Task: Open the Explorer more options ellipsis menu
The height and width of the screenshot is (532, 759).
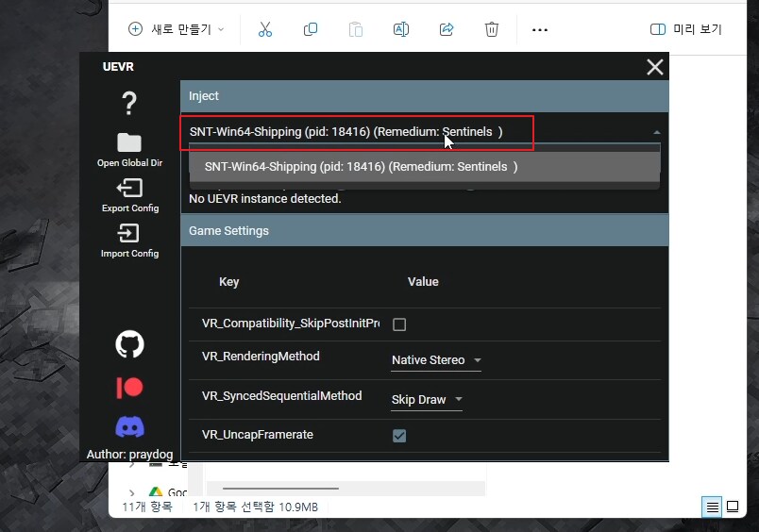Action: [x=540, y=29]
